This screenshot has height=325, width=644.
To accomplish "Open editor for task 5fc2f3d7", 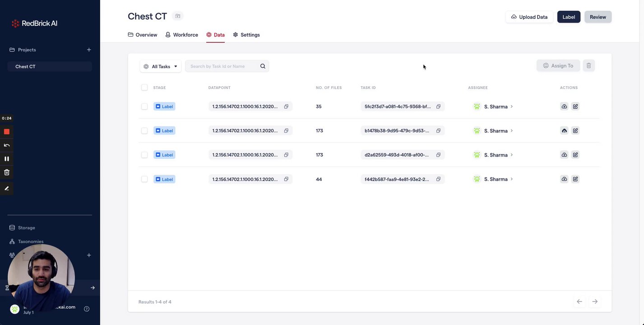I will [575, 107].
